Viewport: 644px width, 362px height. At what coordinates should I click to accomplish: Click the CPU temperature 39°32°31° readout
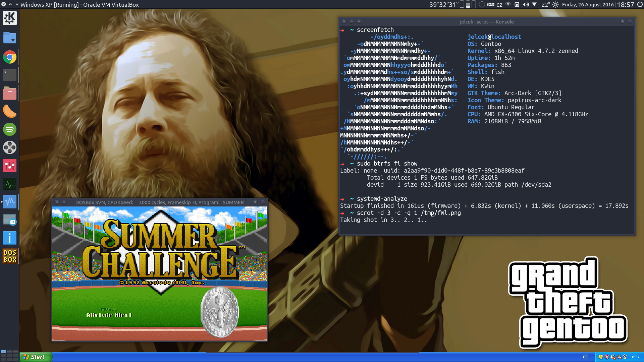tap(444, 5)
